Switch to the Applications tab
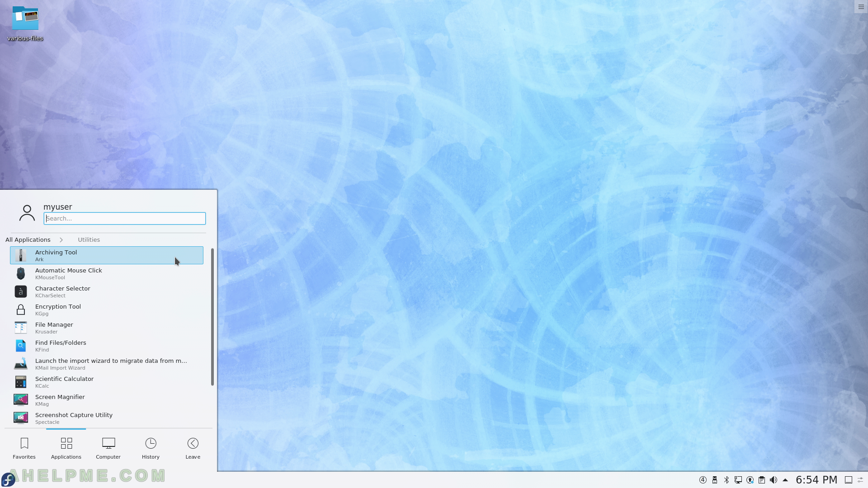This screenshot has height=488, width=868. coord(66,449)
